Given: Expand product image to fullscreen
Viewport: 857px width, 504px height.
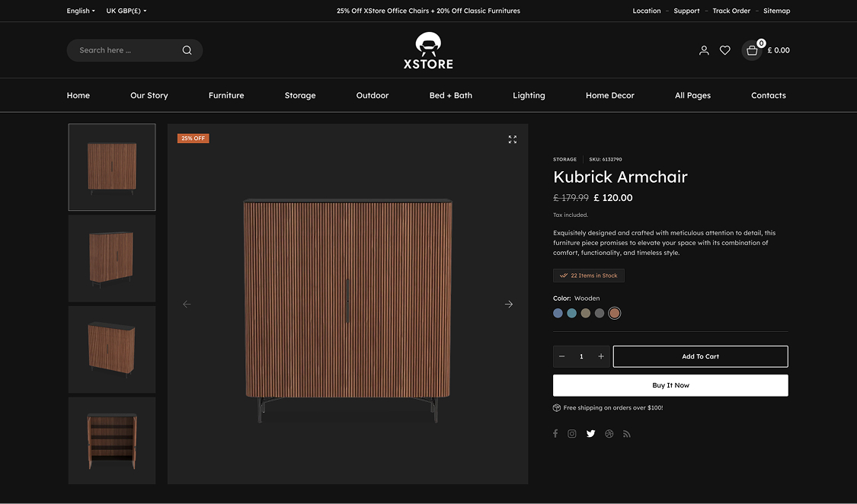Looking at the screenshot, I should click(513, 139).
